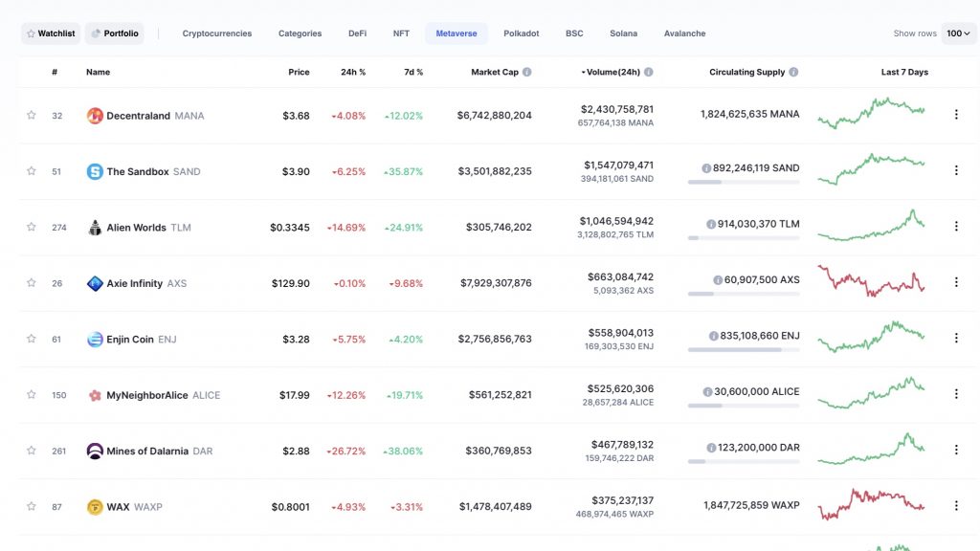Open the Show rows 100 dropdown
This screenshot has width=980, height=551.
[x=958, y=33]
